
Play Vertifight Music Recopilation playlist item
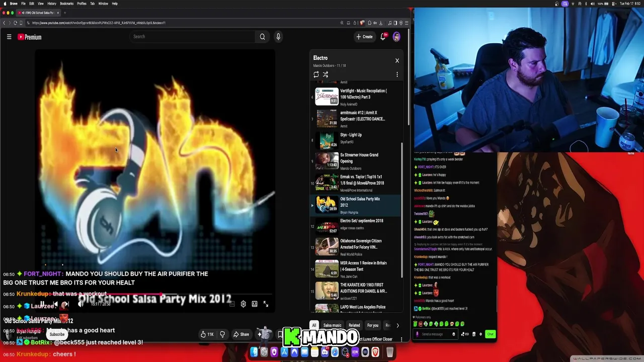(356, 96)
